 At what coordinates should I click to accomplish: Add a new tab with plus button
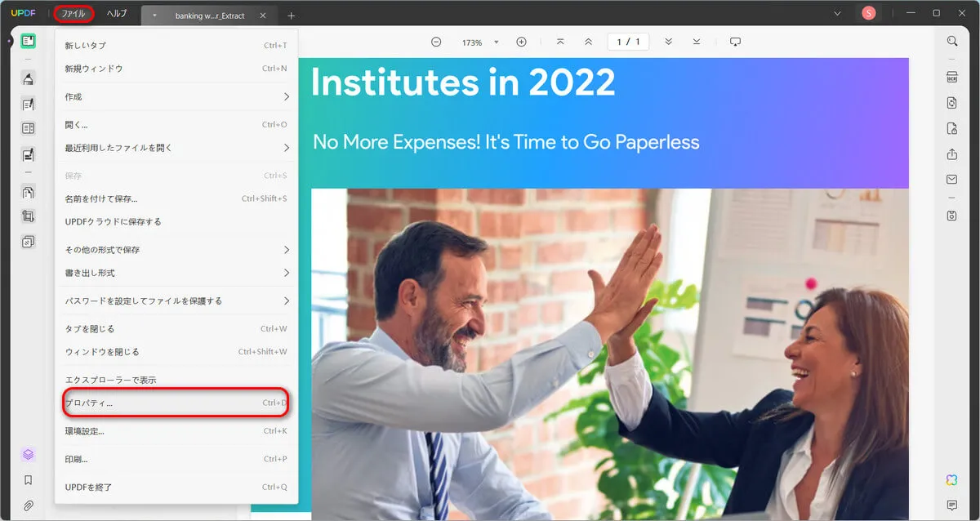click(292, 16)
